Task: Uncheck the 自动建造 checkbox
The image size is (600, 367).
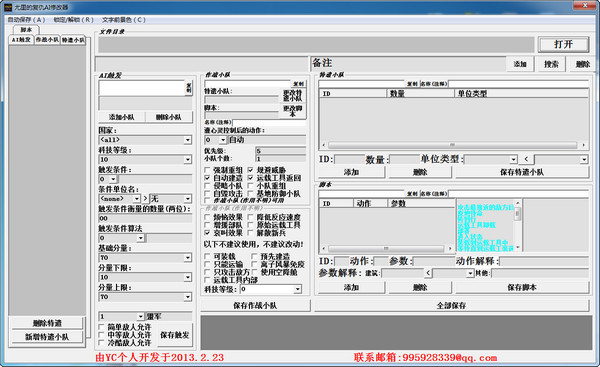Action: (207, 178)
